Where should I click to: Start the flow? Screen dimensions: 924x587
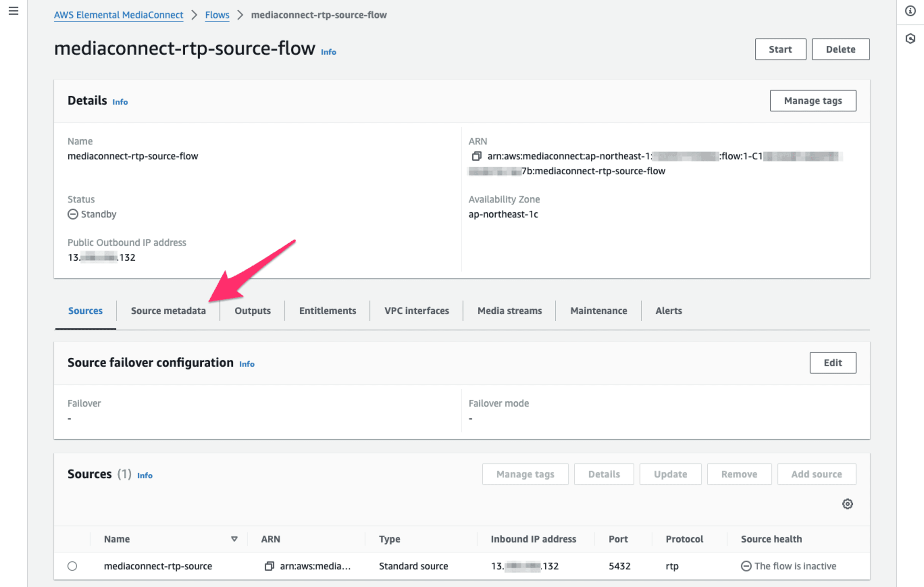780,49
